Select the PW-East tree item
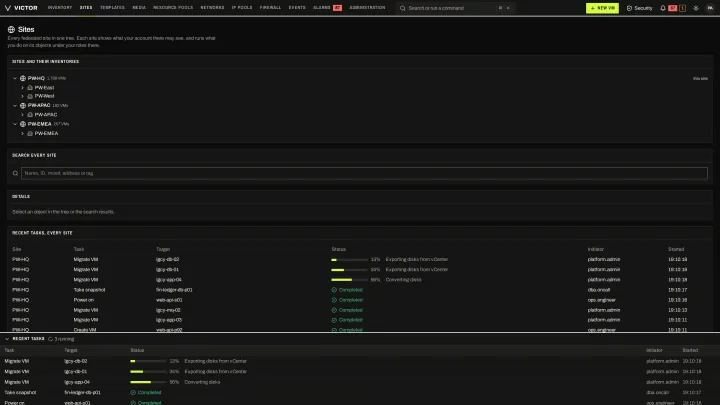The height and width of the screenshot is (405, 720). [45, 88]
